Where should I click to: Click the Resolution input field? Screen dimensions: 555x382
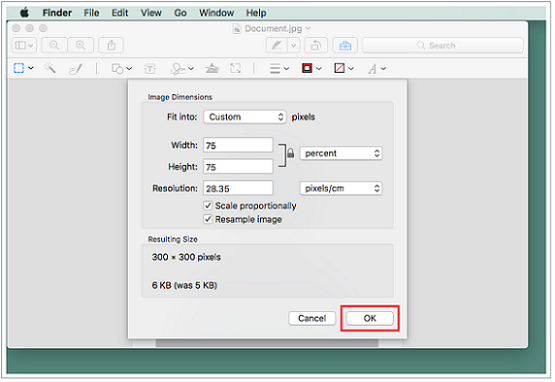tap(238, 188)
